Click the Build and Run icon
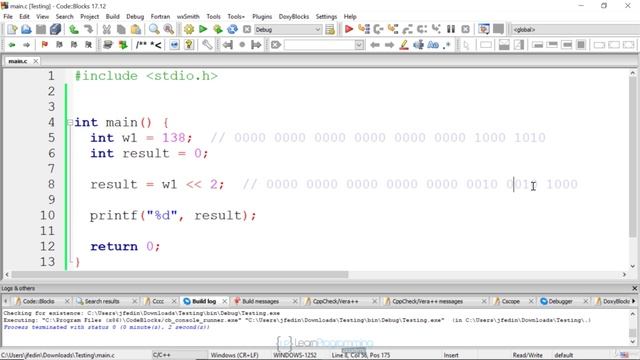Screen dimensions: 640x360 pos(218,29)
